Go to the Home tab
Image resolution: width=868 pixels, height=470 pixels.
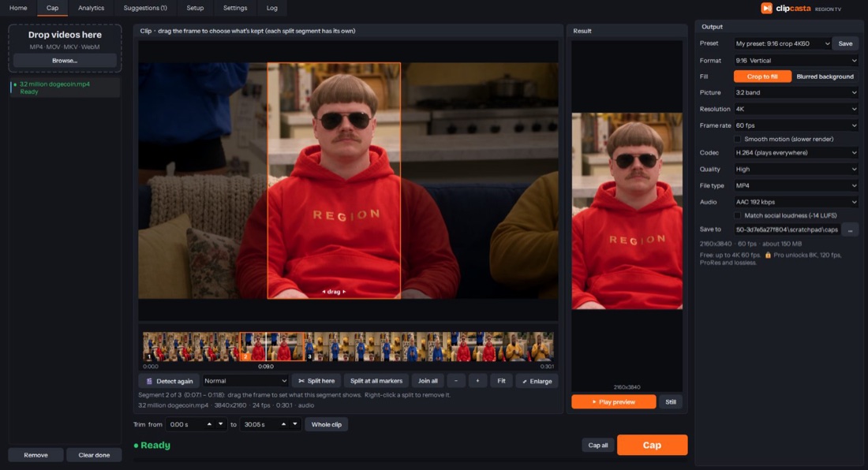pyautogui.click(x=18, y=8)
